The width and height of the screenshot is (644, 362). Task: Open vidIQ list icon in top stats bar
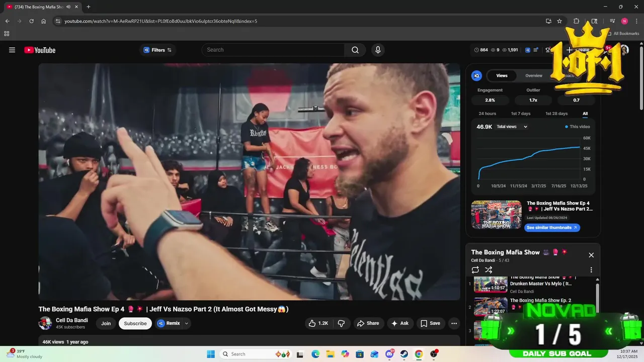pos(536,50)
